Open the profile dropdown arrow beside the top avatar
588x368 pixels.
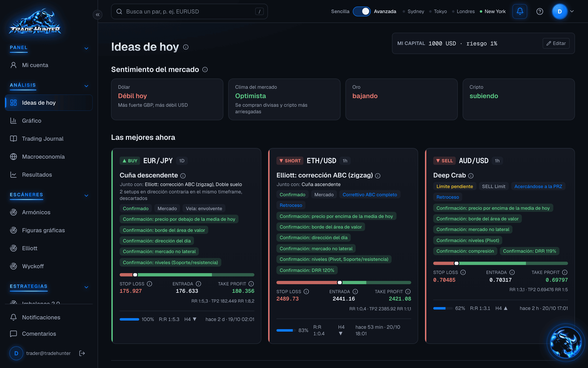[572, 11]
